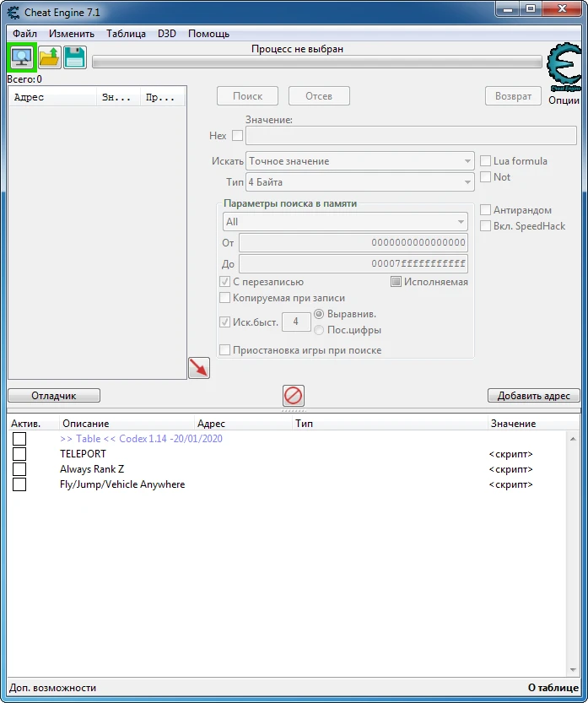This screenshot has height=703, width=588.
Task: Click scroll down arrow in address table
Action: (x=573, y=670)
